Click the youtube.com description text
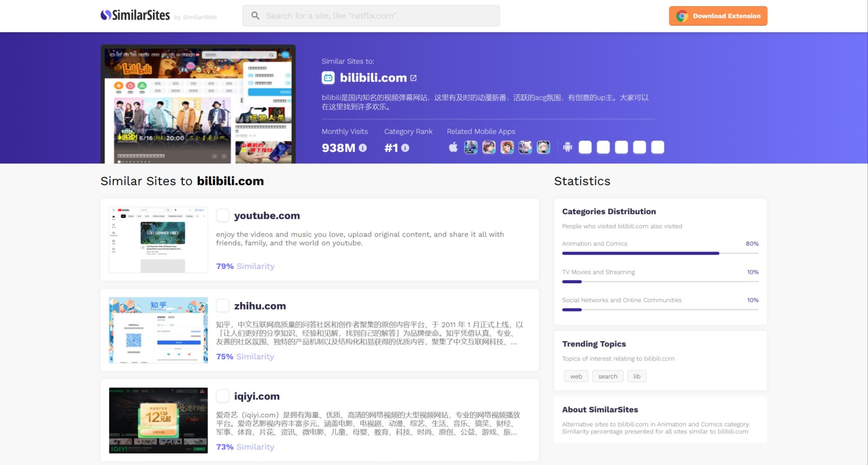 360,239
